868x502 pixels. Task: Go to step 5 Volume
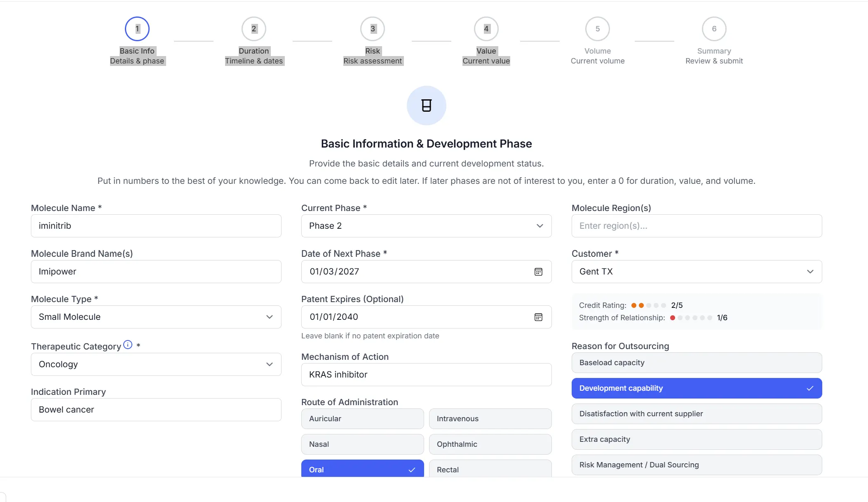598,29
